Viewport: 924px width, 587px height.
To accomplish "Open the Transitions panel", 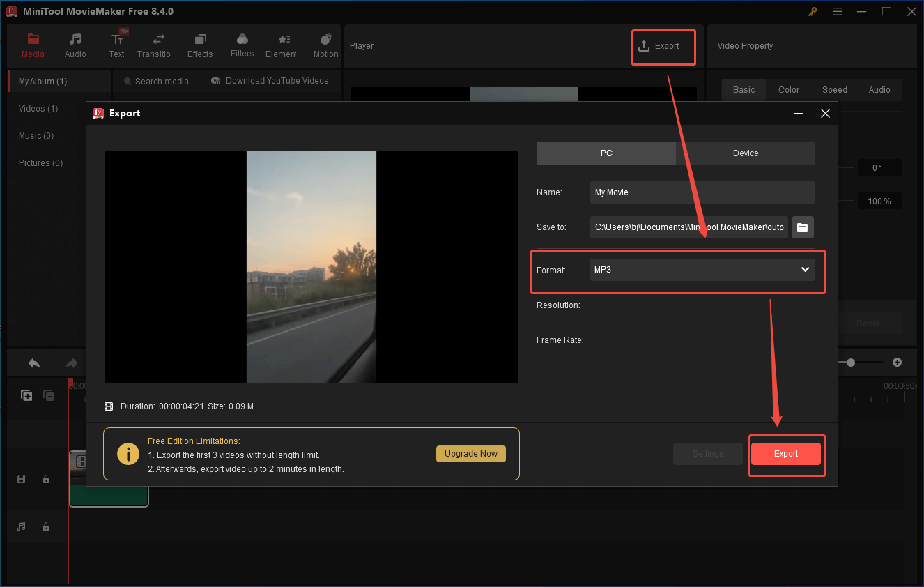I will (154, 45).
